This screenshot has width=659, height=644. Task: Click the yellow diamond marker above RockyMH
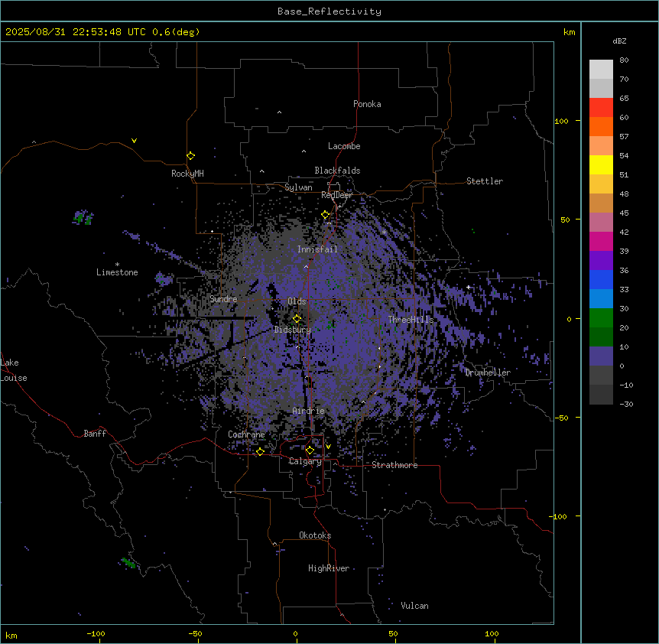click(x=191, y=156)
